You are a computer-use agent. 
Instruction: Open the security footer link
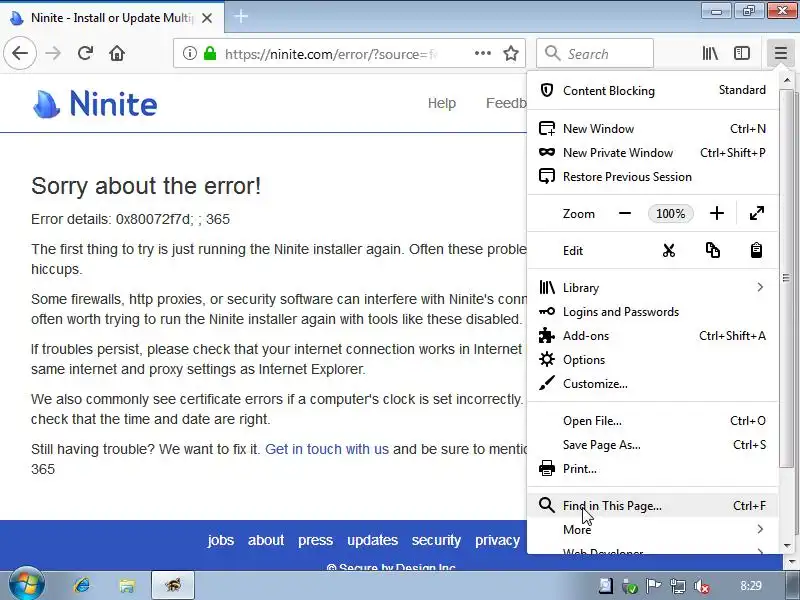coord(436,540)
